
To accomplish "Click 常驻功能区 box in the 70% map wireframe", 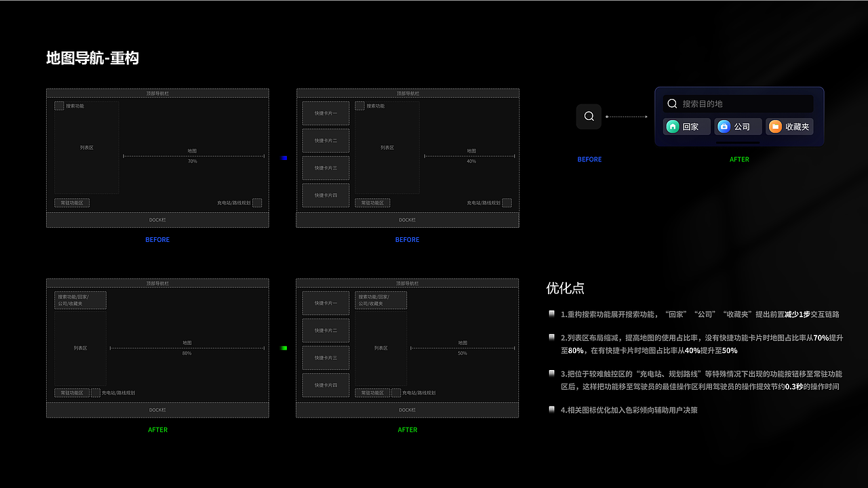I will (72, 203).
